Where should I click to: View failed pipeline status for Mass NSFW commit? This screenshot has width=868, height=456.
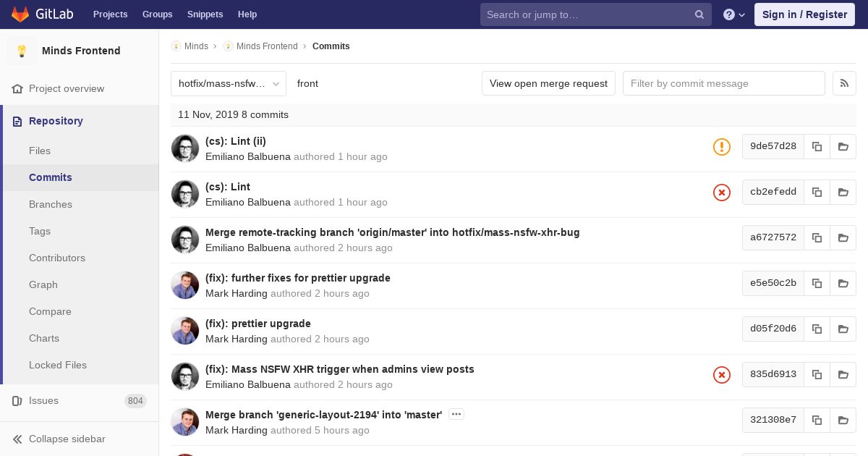pos(722,375)
